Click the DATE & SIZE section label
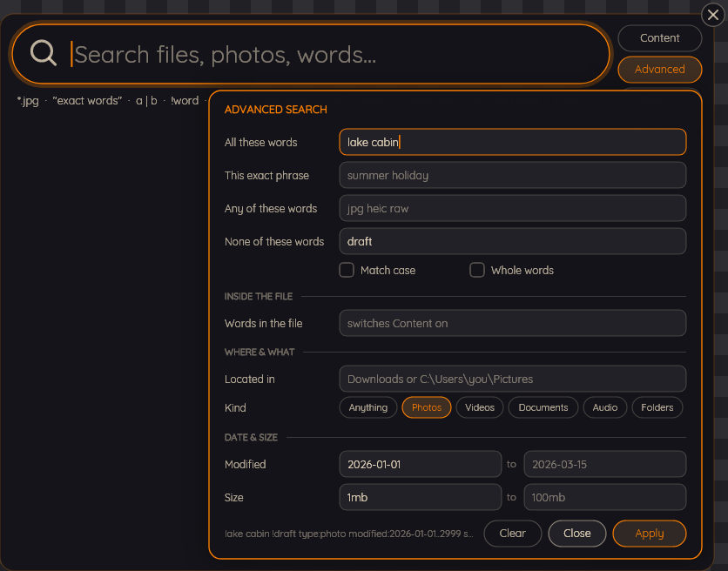 click(x=251, y=438)
